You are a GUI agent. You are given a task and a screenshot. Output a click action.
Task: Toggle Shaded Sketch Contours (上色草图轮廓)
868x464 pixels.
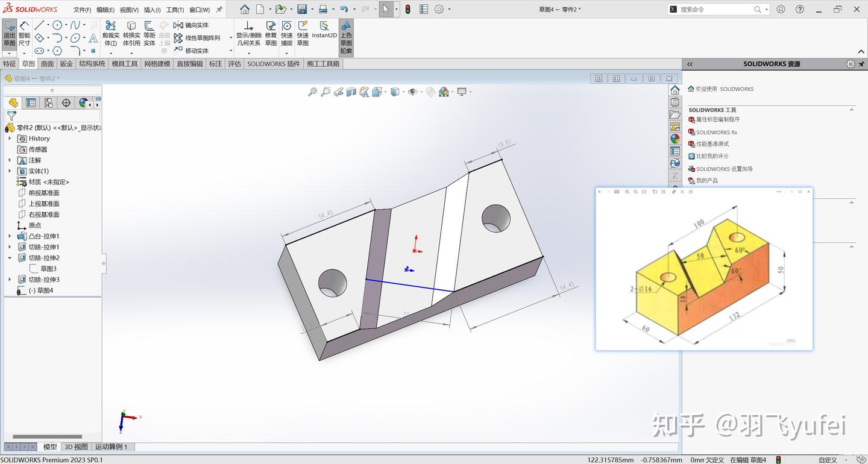(x=346, y=38)
